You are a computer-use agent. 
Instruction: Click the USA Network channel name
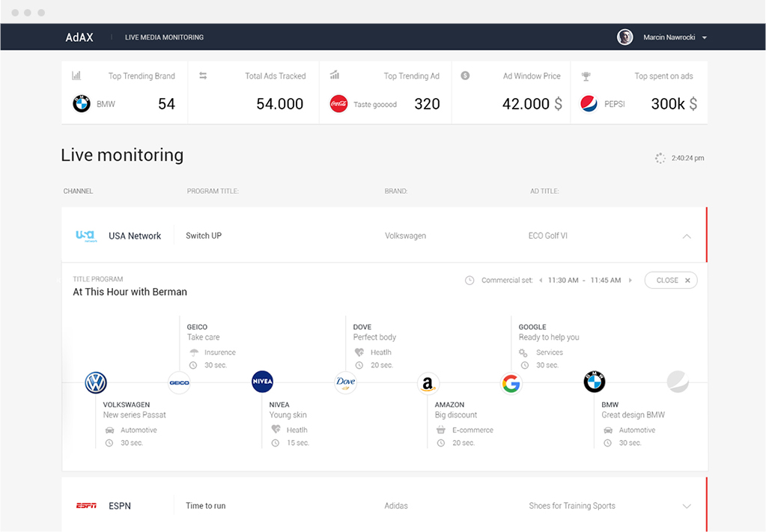(x=135, y=236)
